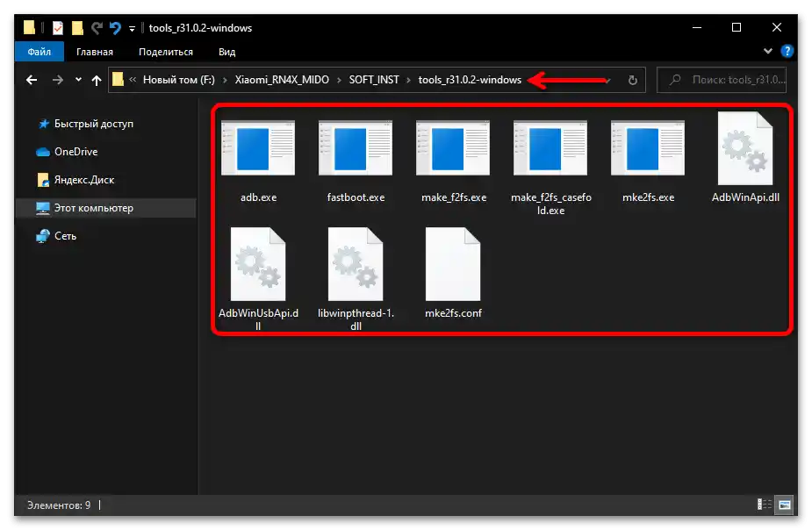Viewport: 812px width, 530px height.
Task: Open the title bar folder icon menu
Action: pos(30,27)
